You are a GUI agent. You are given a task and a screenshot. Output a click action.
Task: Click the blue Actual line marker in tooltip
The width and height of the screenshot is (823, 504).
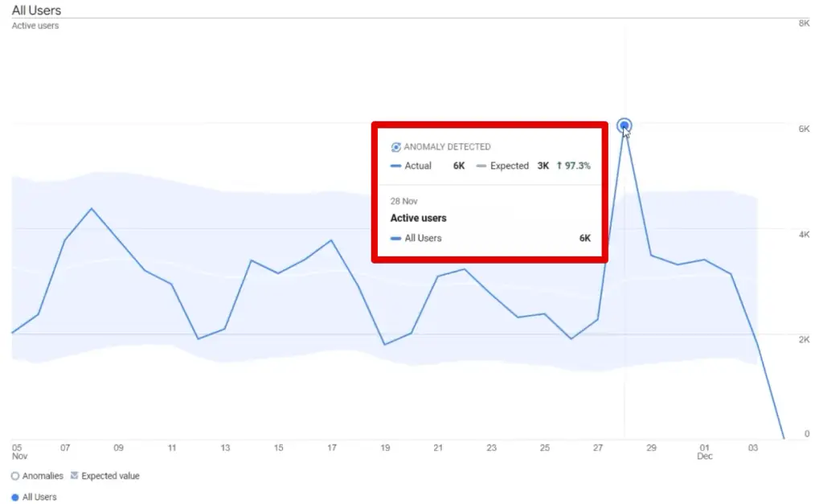click(x=395, y=166)
